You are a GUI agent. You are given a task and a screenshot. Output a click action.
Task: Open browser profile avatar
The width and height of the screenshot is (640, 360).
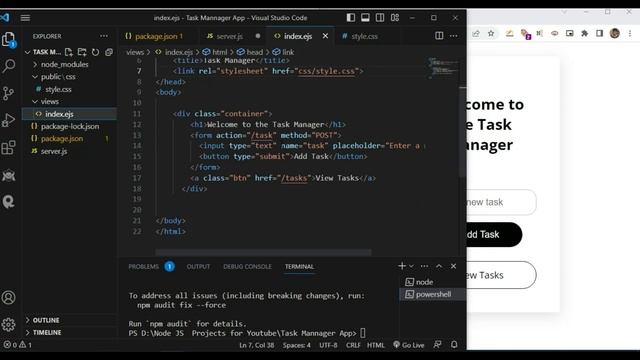615,33
